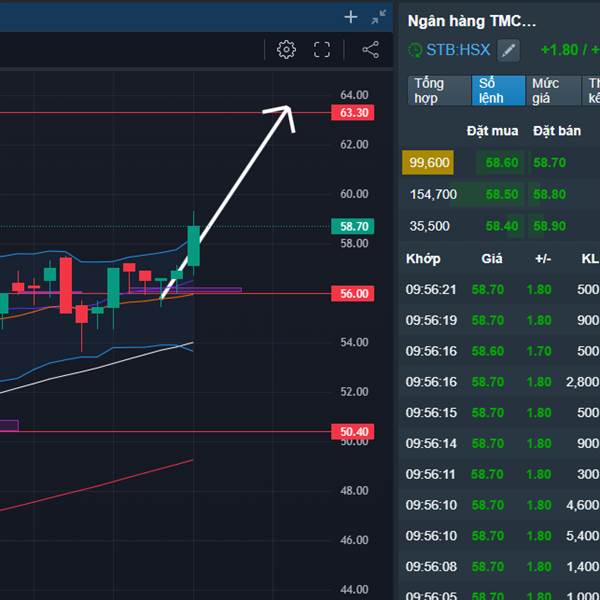The height and width of the screenshot is (600, 600).
Task: Click bid volume 35,500
Action: (429, 226)
